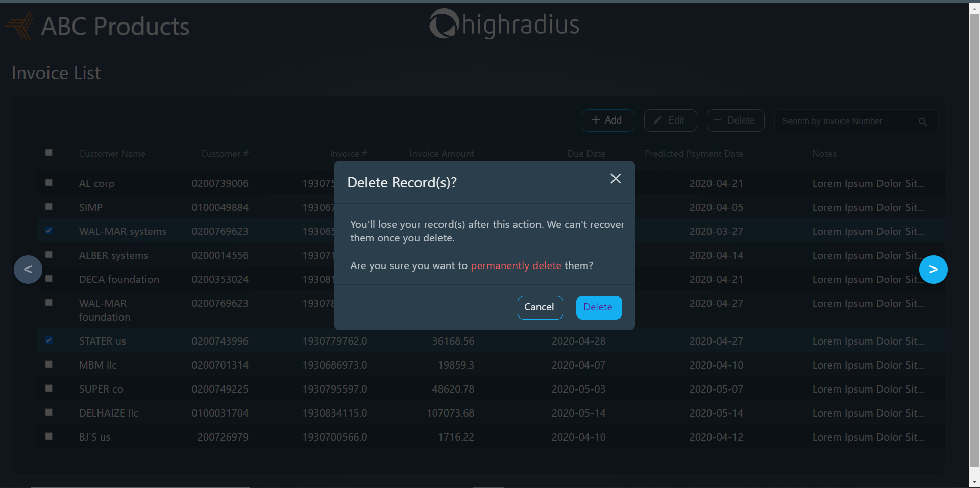
Task: Click the scrollbar down arrow
Action: [974, 482]
